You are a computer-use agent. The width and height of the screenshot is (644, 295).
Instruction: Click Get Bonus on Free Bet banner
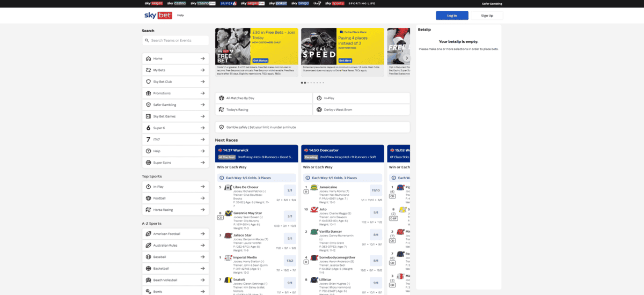point(260,61)
